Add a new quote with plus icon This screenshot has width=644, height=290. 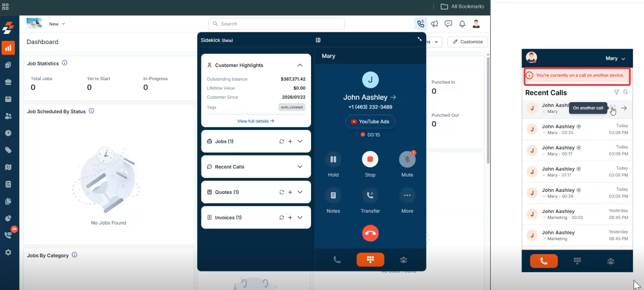pos(290,192)
